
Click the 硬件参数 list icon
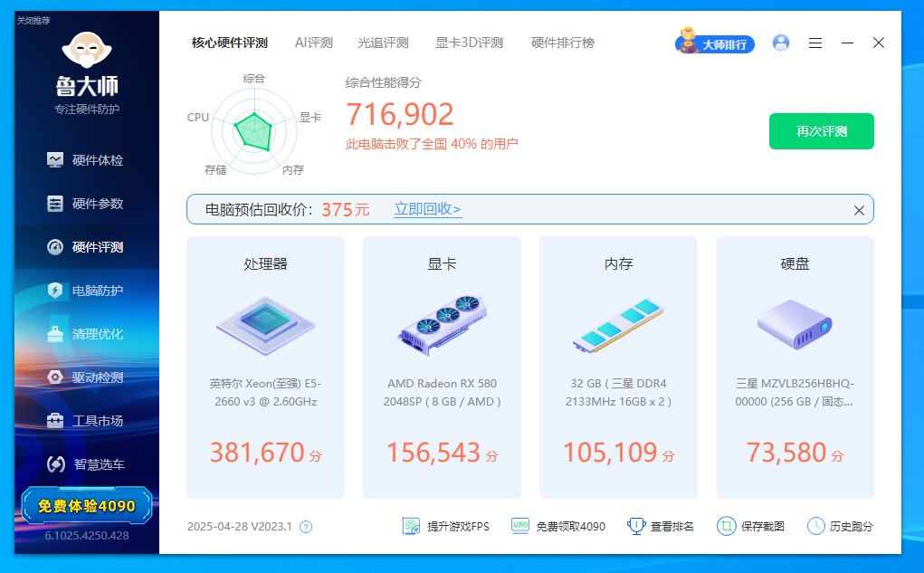(55, 204)
